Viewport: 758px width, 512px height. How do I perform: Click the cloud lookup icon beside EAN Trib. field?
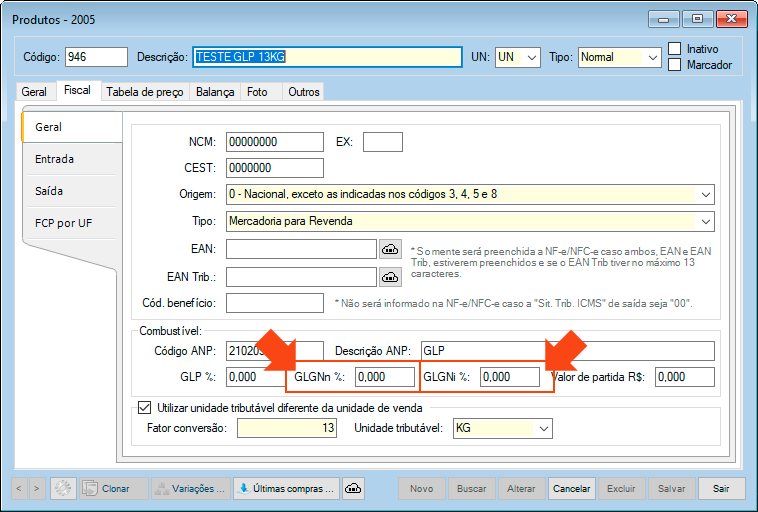(x=390, y=276)
